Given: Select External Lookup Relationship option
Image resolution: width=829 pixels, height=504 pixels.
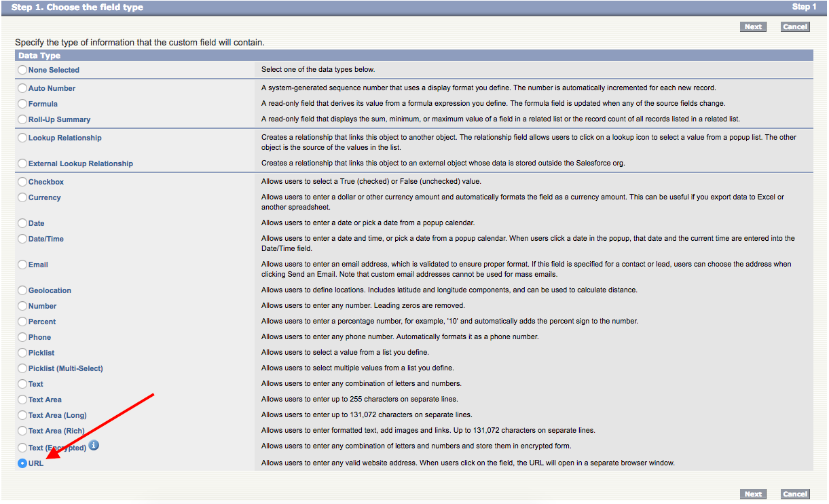Looking at the screenshot, I should [x=23, y=163].
